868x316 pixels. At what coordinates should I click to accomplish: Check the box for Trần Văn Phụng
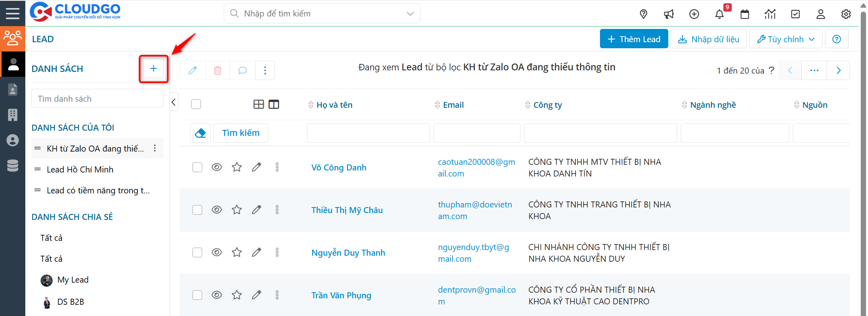(197, 295)
